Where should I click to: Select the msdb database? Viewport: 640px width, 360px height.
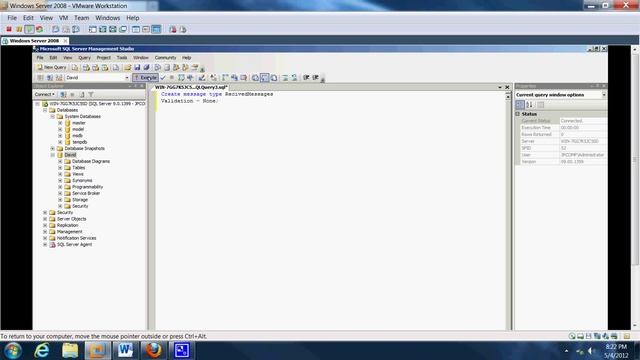78,136
